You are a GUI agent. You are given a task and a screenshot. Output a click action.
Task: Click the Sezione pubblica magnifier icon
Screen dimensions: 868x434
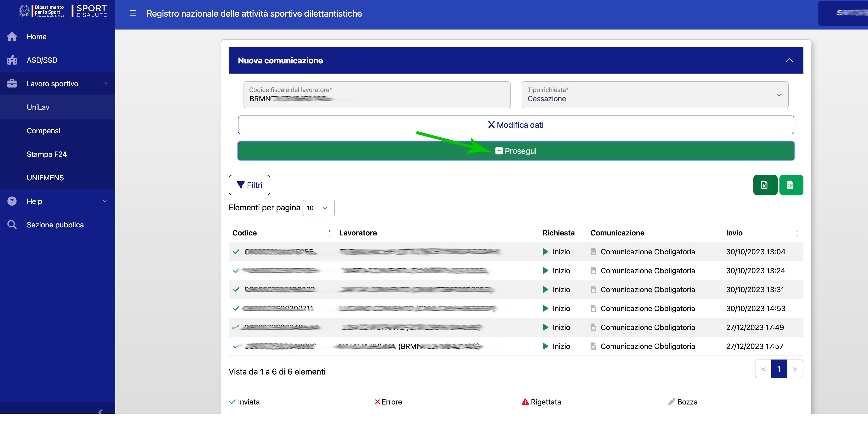pyautogui.click(x=12, y=225)
